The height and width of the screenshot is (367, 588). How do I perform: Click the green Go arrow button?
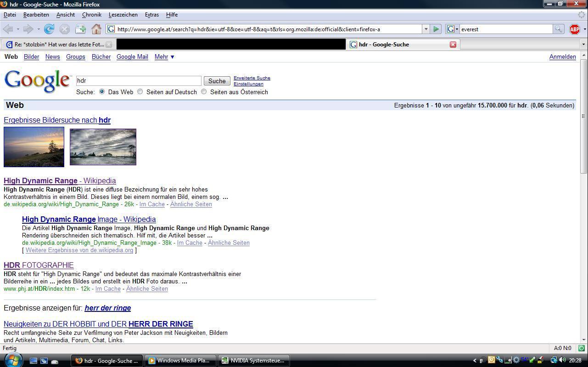tap(436, 29)
